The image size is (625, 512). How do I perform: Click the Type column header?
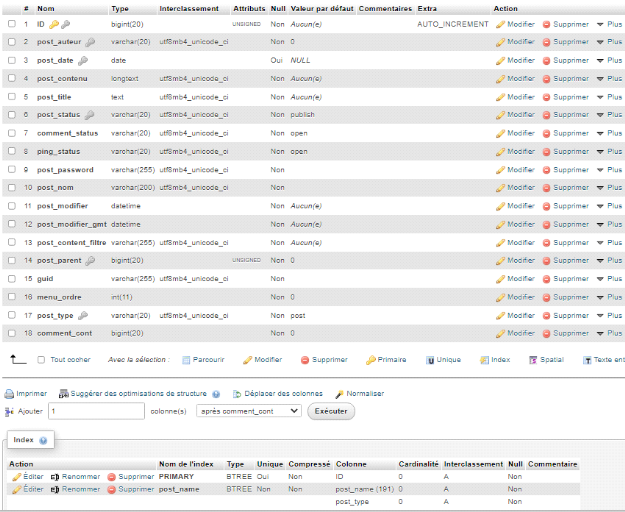click(120, 8)
